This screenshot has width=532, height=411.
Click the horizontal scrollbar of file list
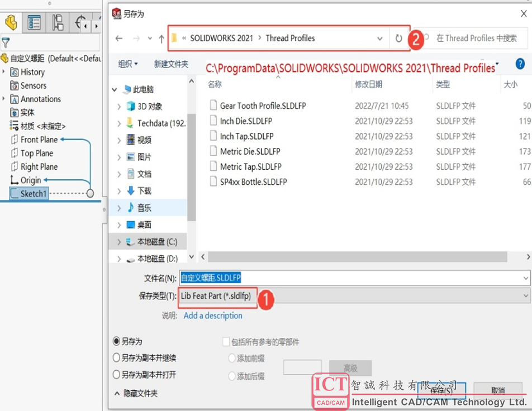[x=358, y=257]
